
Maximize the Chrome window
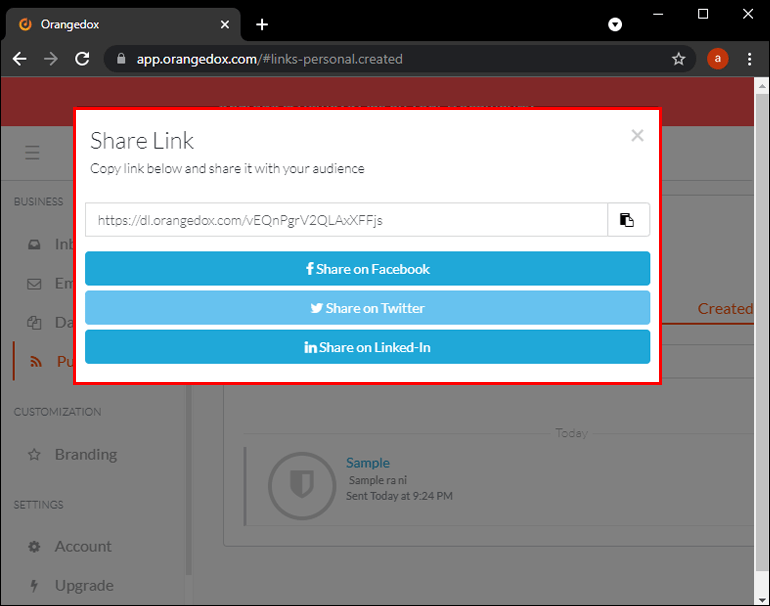click(703, 14)
